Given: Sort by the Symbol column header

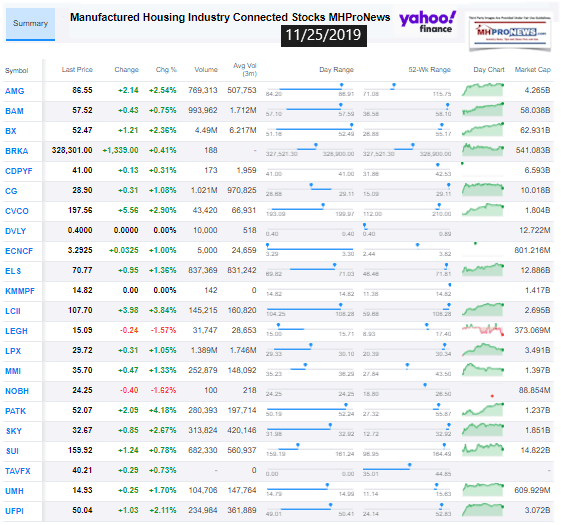Looking at the screenshot, I should coord(16,71).
